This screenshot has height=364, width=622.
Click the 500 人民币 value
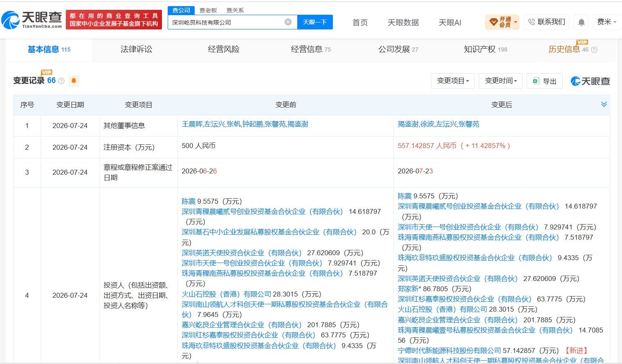(x=198, y=146)
